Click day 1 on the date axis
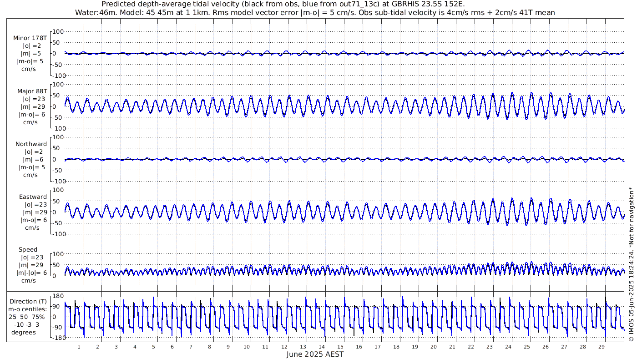The image size is (637, 364). [x=79, y=347]
